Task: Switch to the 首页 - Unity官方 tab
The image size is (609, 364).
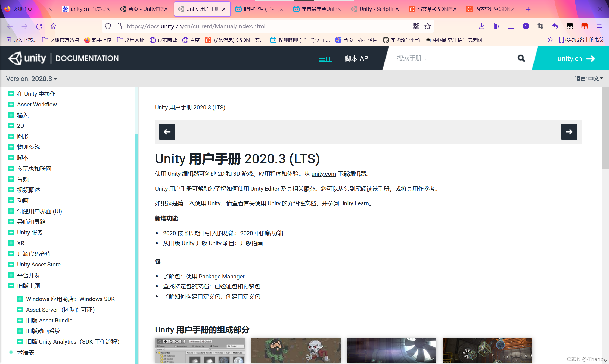Action: (144, 9)
